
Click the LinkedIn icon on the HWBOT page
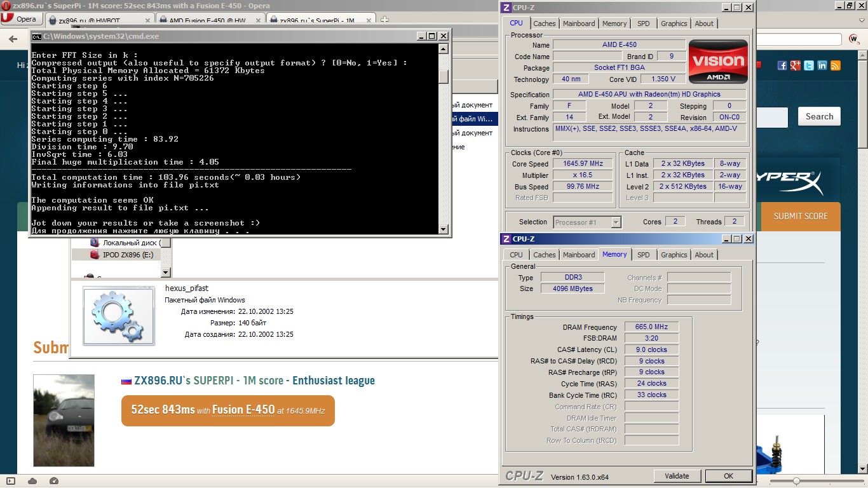(x=822, y=65)
